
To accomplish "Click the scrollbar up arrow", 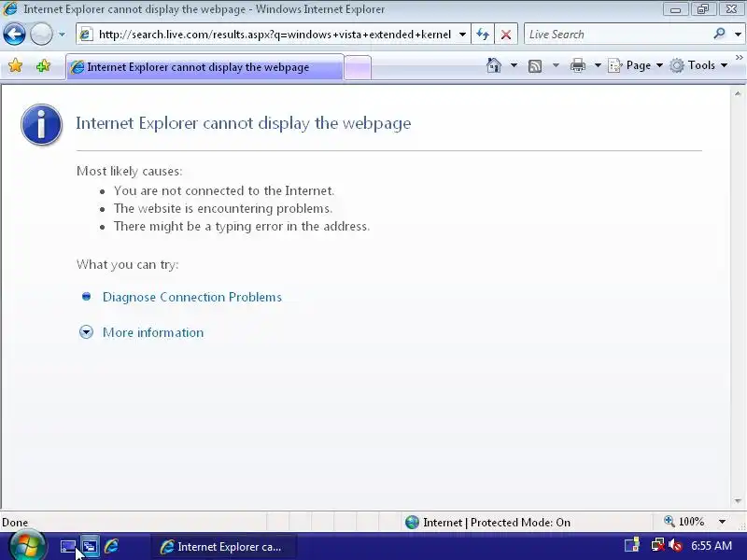I will pos(738,94).
